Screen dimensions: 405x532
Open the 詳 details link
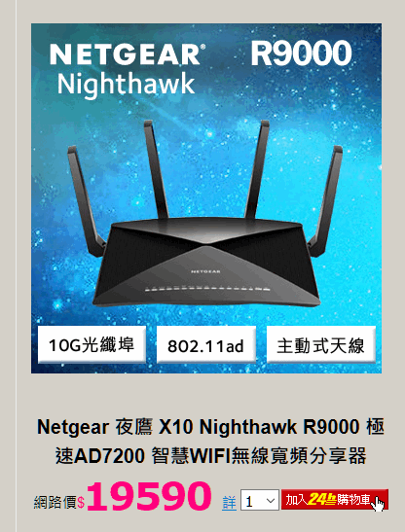tap(229, 503)
